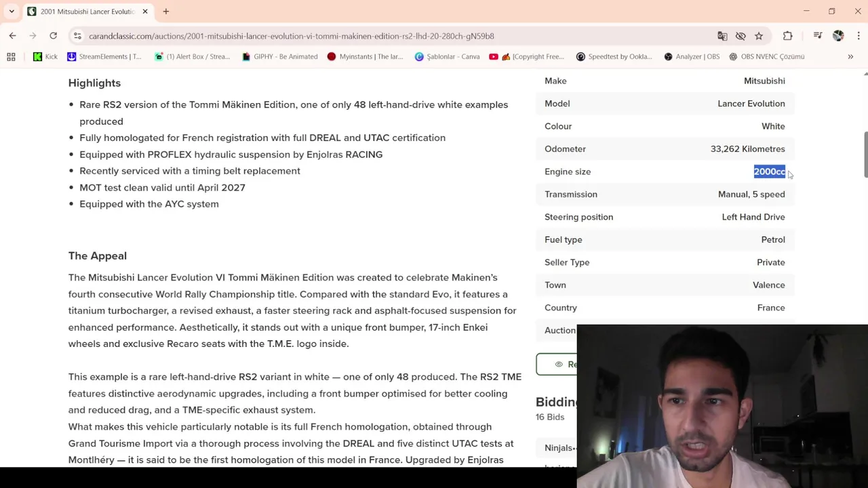Click the Private seller type value
This screenshot has height=488, width=868.
(x=771, y=262)
